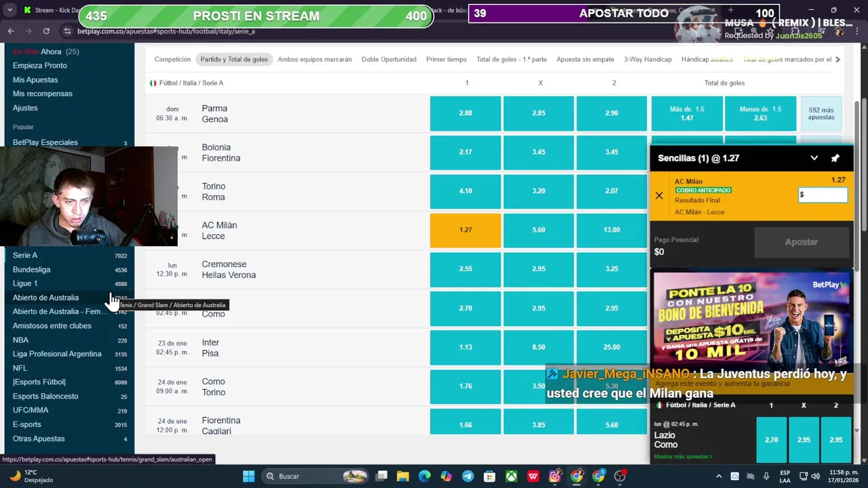Open Ajustes in sidebar

[x=25, y=108]
